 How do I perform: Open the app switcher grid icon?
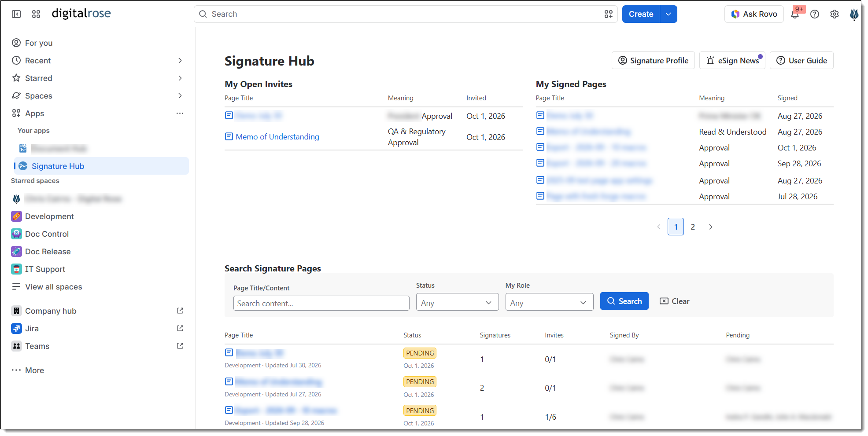tap(36, 14)
